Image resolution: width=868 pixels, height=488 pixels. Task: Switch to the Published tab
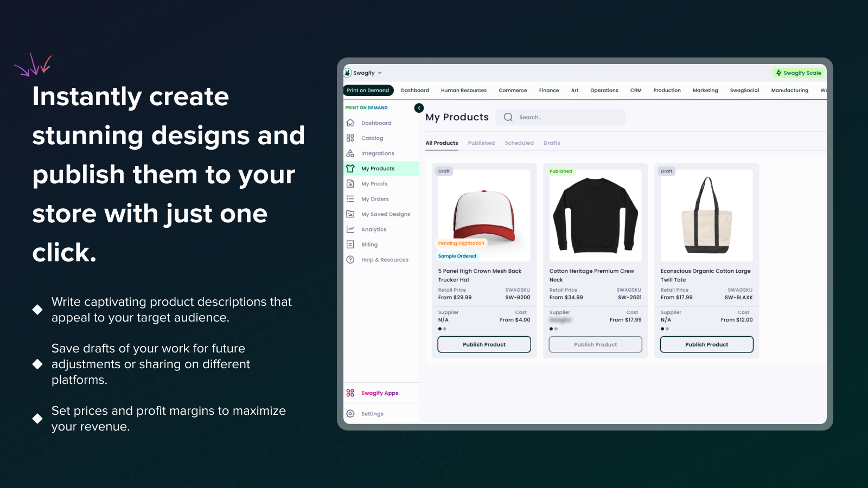pos(481,143)
